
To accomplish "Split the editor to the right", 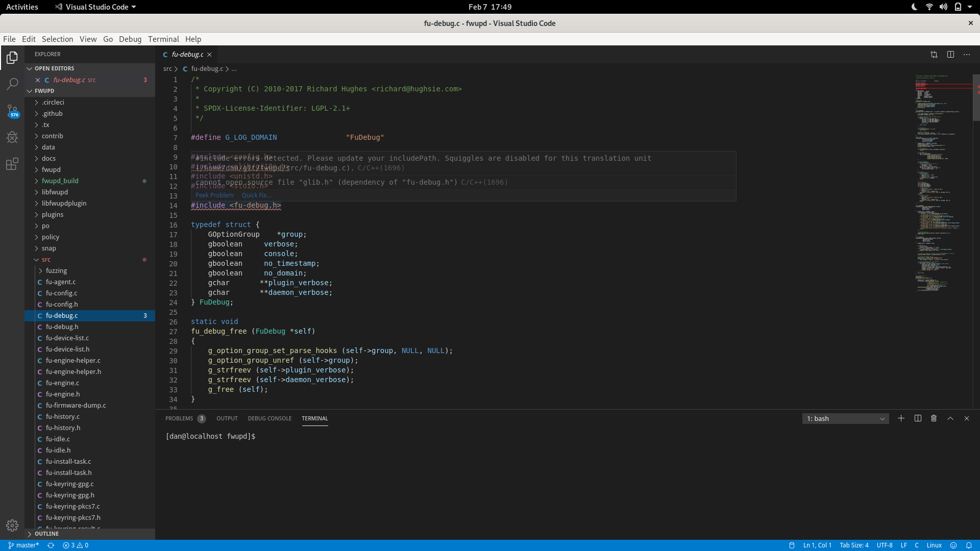I will (x=950, y=55).
